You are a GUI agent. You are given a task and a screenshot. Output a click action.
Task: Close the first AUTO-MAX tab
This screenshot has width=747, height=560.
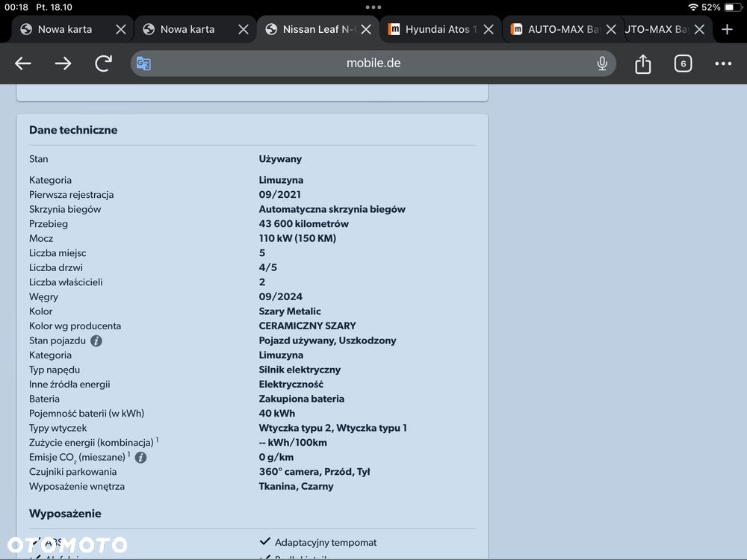(611, 30)
